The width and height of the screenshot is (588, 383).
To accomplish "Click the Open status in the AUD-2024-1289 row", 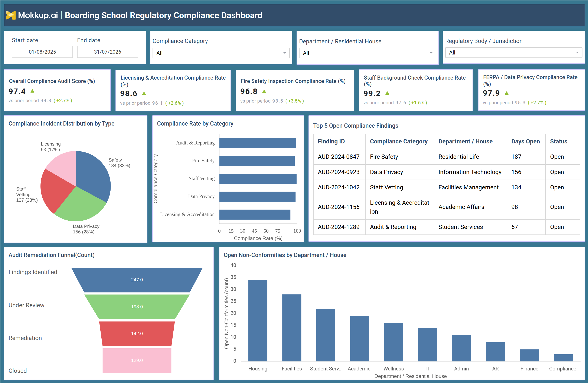I will point(557,227).
